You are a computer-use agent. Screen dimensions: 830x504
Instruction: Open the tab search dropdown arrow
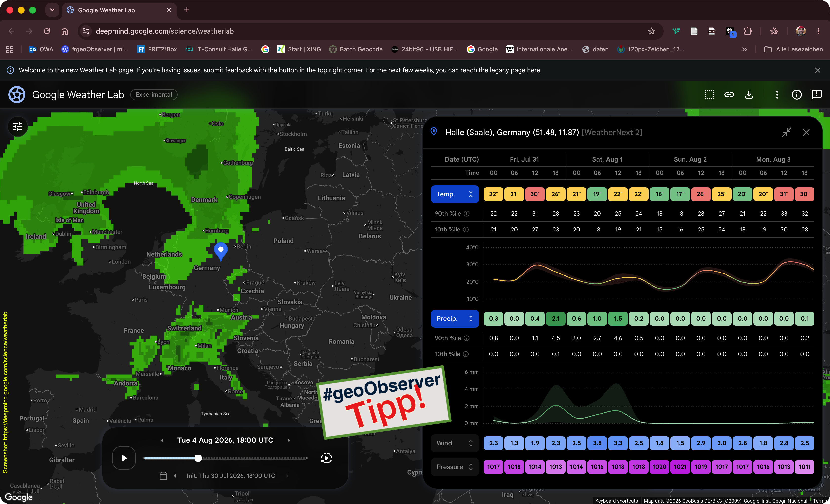click(x=52, y=10)
